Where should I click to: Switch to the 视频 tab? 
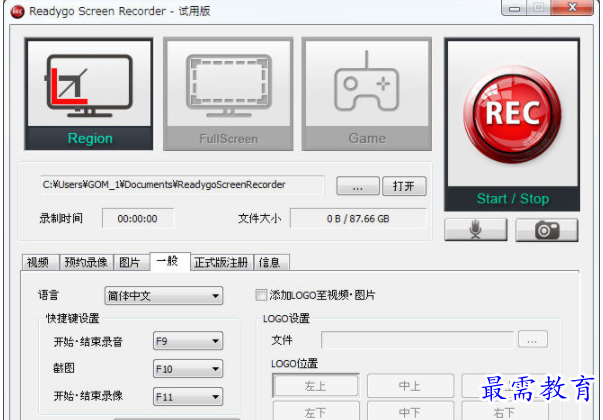tap(38, 263)
